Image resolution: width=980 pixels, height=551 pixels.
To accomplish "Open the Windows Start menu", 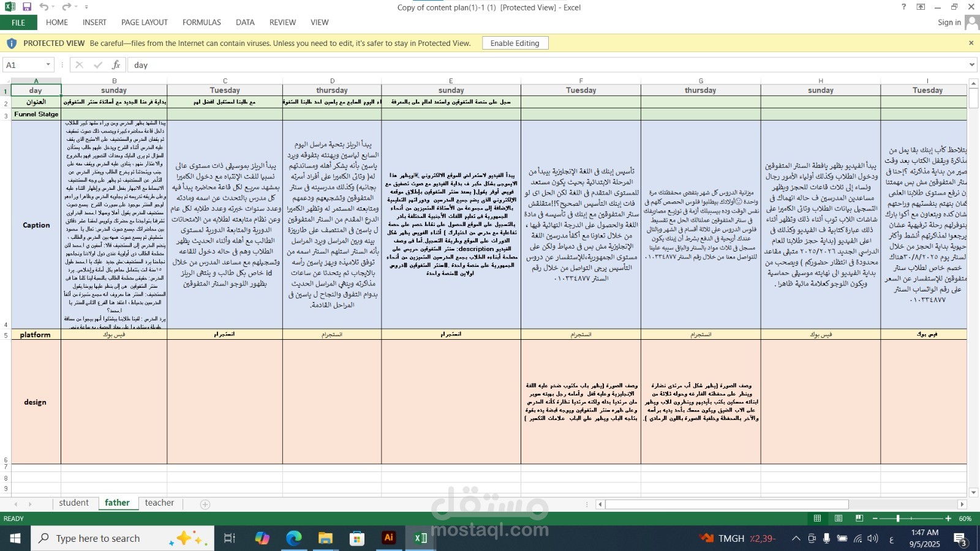I will [x=15, y=538].
